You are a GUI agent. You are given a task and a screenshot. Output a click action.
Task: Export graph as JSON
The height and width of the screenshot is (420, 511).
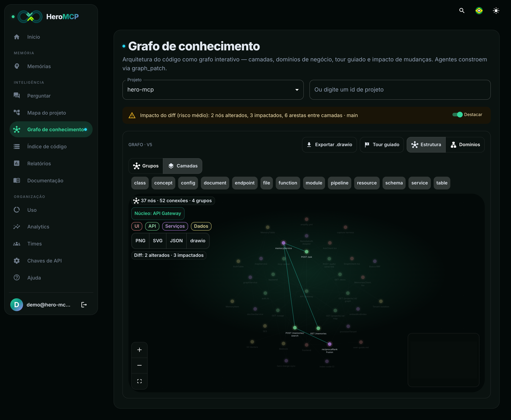point(176,241)
